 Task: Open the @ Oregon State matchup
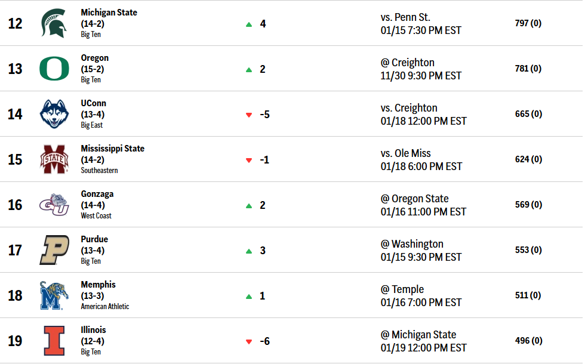415,199
